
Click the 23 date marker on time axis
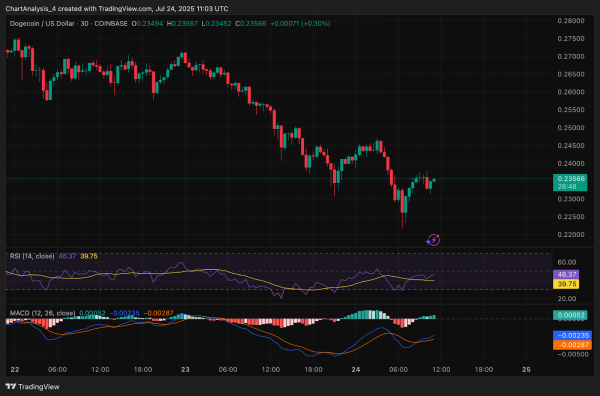pos(185,370)
